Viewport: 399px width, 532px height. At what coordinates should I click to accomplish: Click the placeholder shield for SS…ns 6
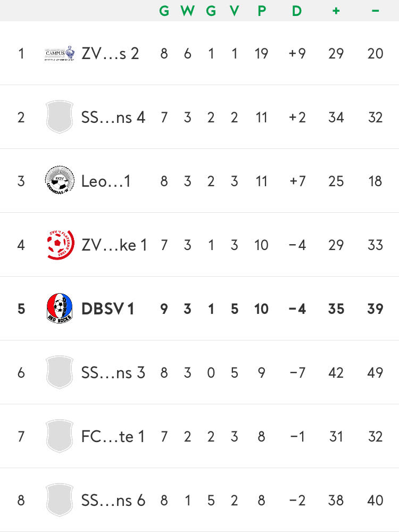pos(60,500)
